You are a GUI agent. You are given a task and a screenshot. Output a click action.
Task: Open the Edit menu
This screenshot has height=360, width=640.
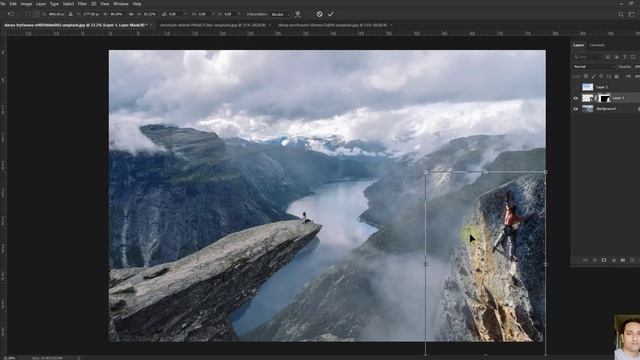click(13, 4)
